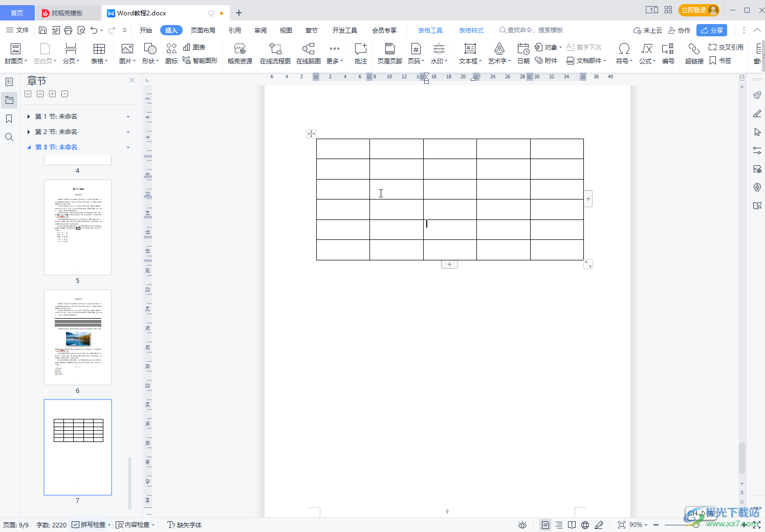Image resolution: width=765 pixels, height=532 pixels.
Task: Insert a text box with 文本框
Action: 470,54
